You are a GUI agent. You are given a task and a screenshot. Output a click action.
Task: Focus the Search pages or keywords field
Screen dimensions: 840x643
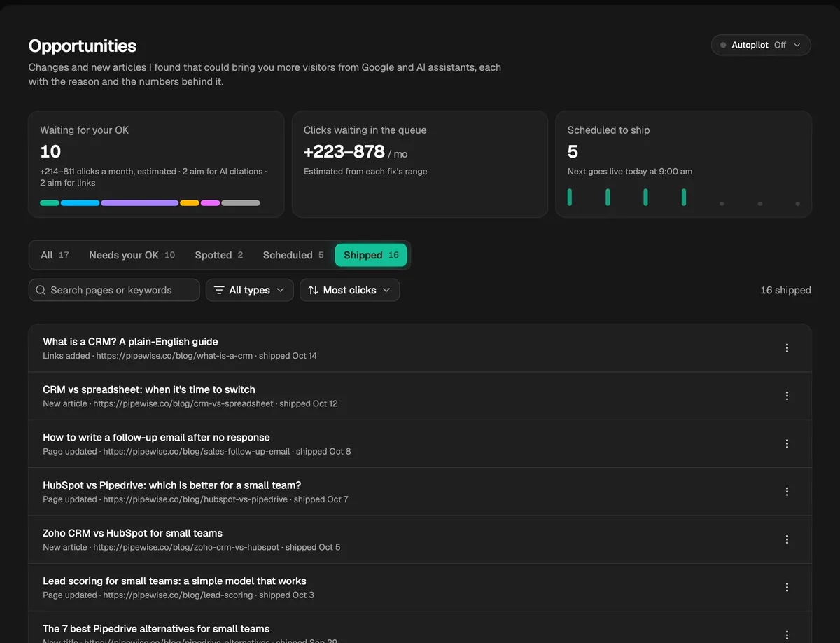click(x=114, y=290)
